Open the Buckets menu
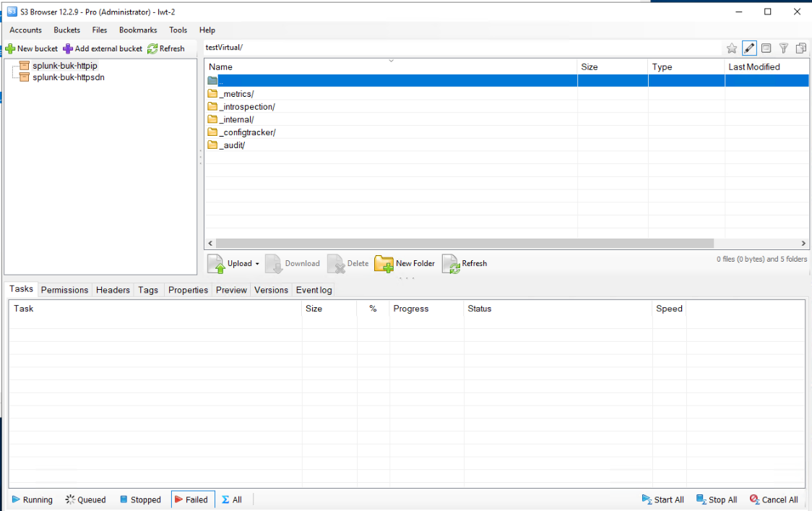This screenshot has width=812, height=511. (67, 30)
